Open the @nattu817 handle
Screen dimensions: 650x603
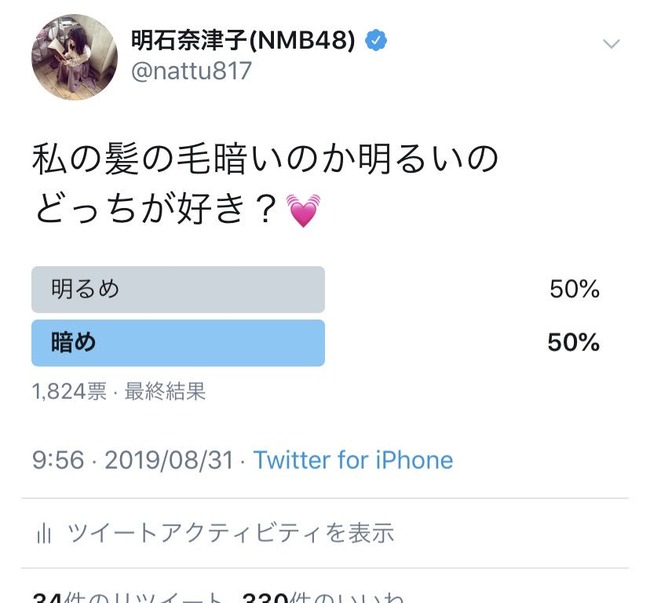tap(191, 71)
